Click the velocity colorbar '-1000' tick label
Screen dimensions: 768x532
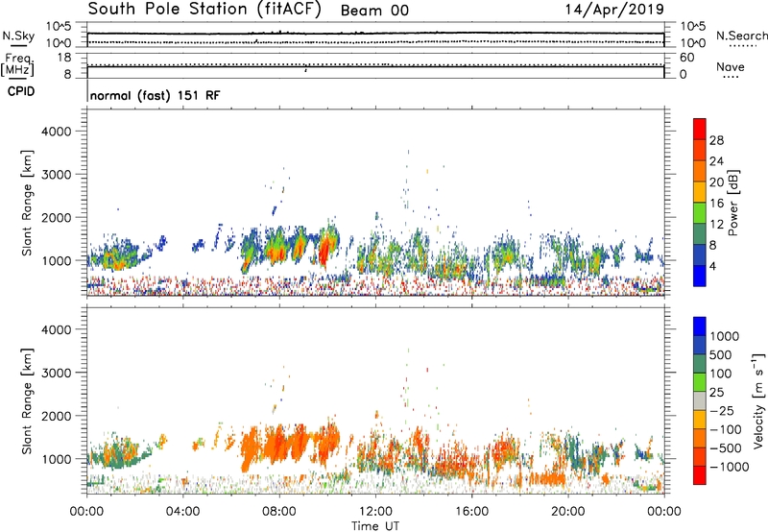(x=729, y=467)
